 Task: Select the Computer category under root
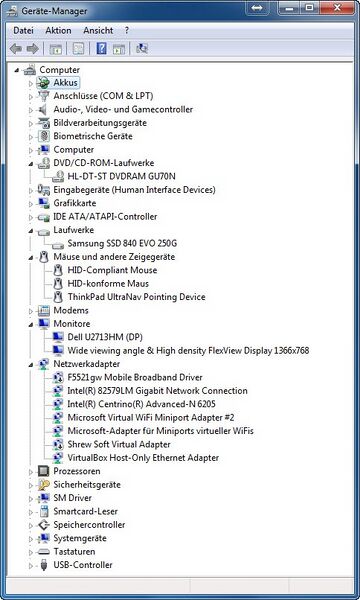pos(73,150)
